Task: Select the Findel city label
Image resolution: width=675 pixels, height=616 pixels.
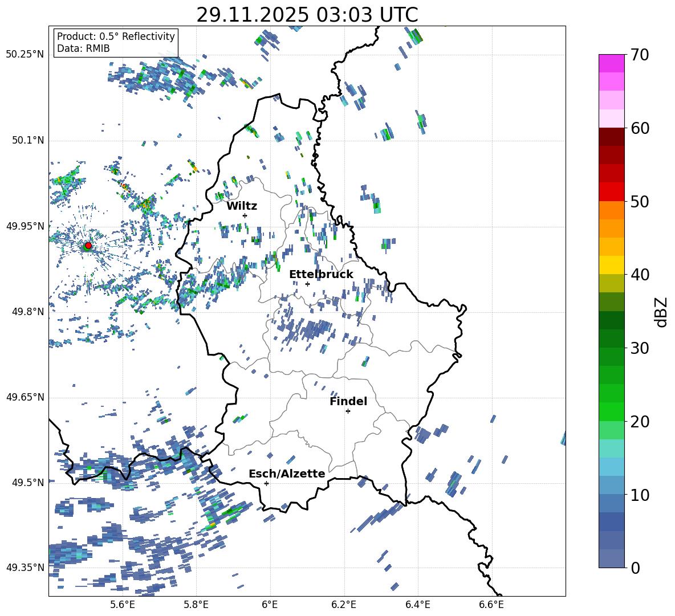Action: [348, 401]
